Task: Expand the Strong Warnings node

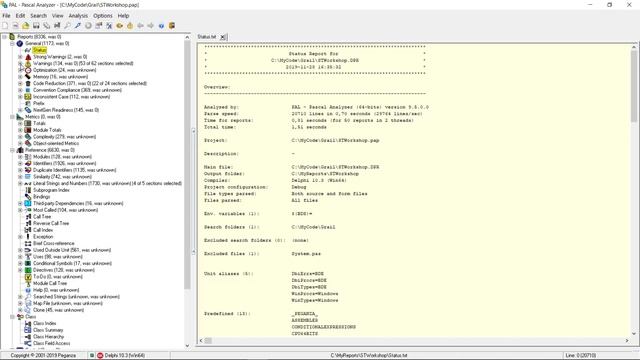Action: (x=20, y=57)
